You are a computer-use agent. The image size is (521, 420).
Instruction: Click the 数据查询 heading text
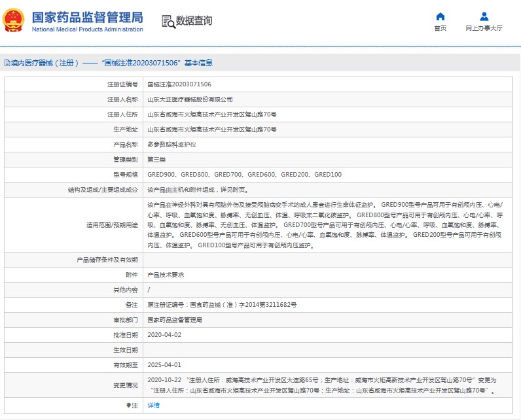tap(194, 20)
